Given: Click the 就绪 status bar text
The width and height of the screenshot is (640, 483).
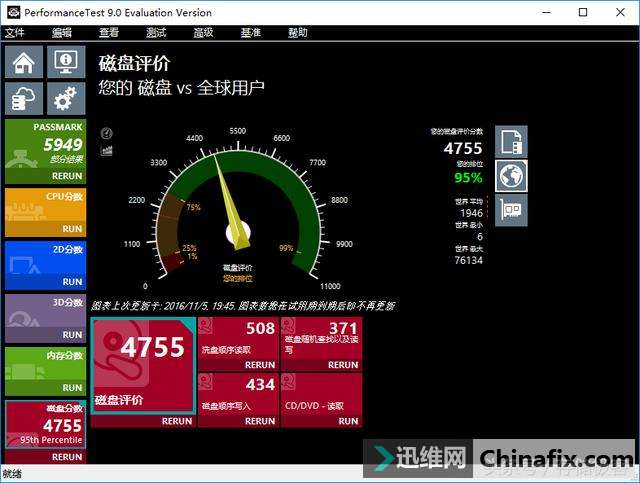Looking at the screenshot, I should pyautogui.click(x=11, y=474).
